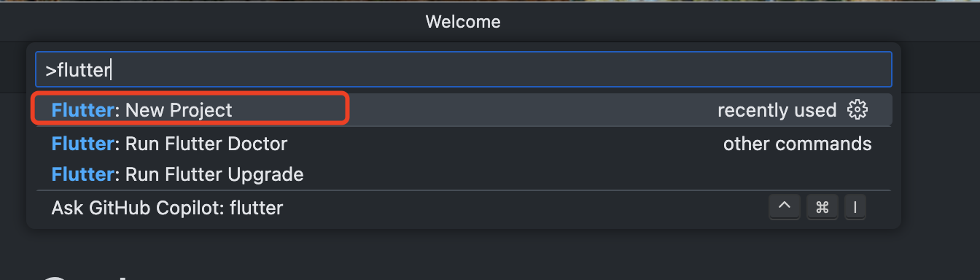Click the partial icon below the palette

click(x=55, y=277)
